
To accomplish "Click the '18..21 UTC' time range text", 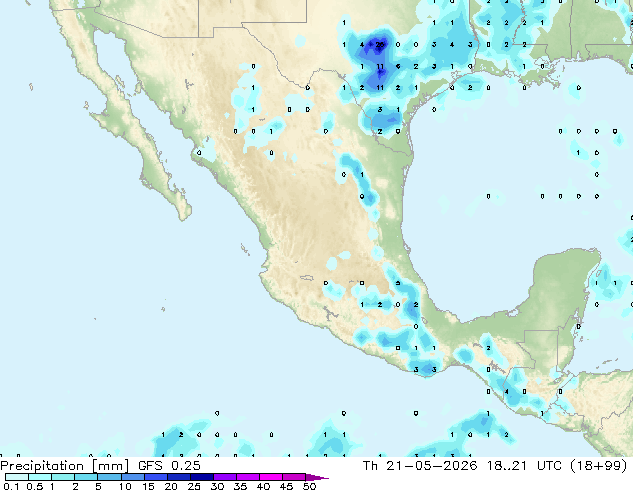I will (x=524, y=466).
